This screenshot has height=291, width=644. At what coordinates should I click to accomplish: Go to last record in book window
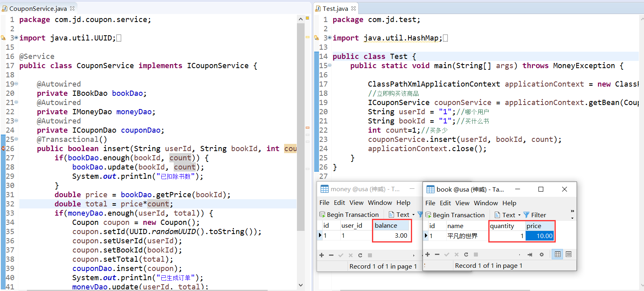point(530,255)
